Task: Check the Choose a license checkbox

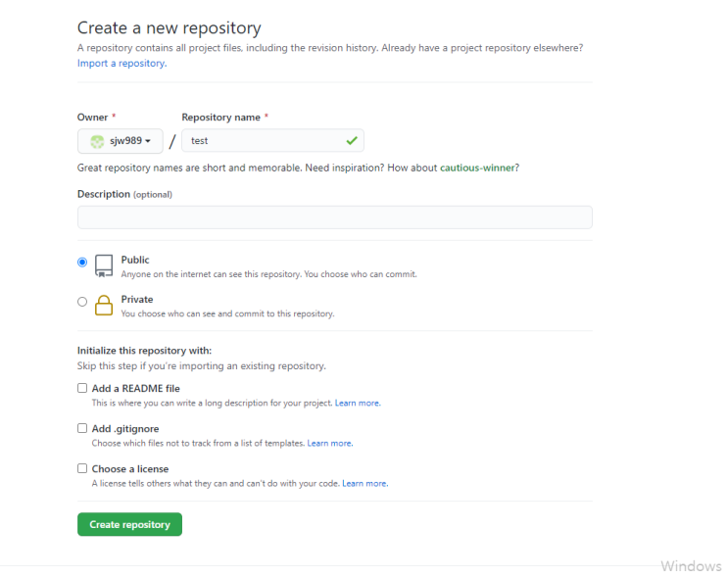Action: pos(82,468)
